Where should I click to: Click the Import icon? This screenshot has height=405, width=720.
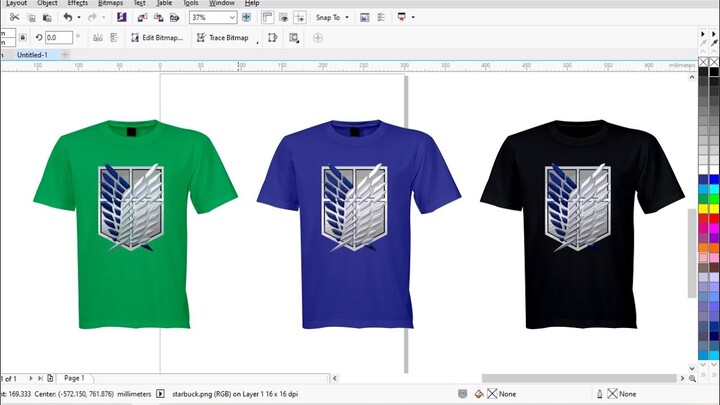[x=142, y=17]
